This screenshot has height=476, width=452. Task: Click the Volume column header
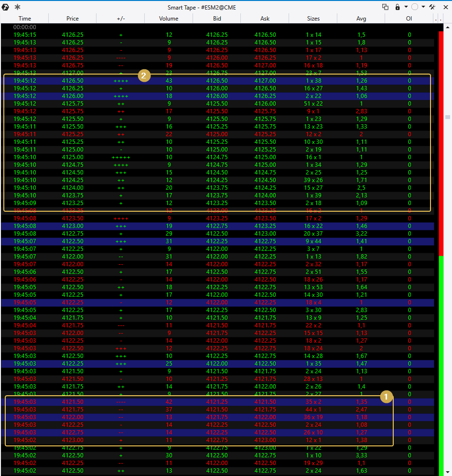pyautogui.click(x=169, y=19)
